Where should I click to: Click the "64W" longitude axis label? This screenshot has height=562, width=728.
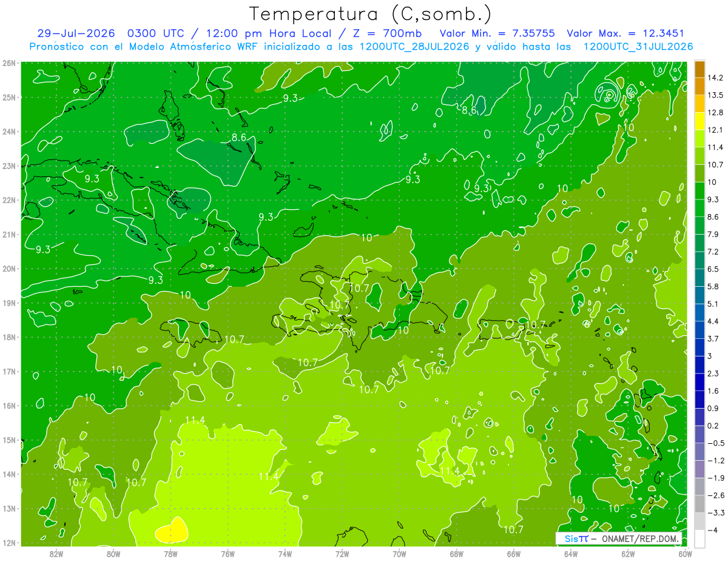click(x=570, y=554)
